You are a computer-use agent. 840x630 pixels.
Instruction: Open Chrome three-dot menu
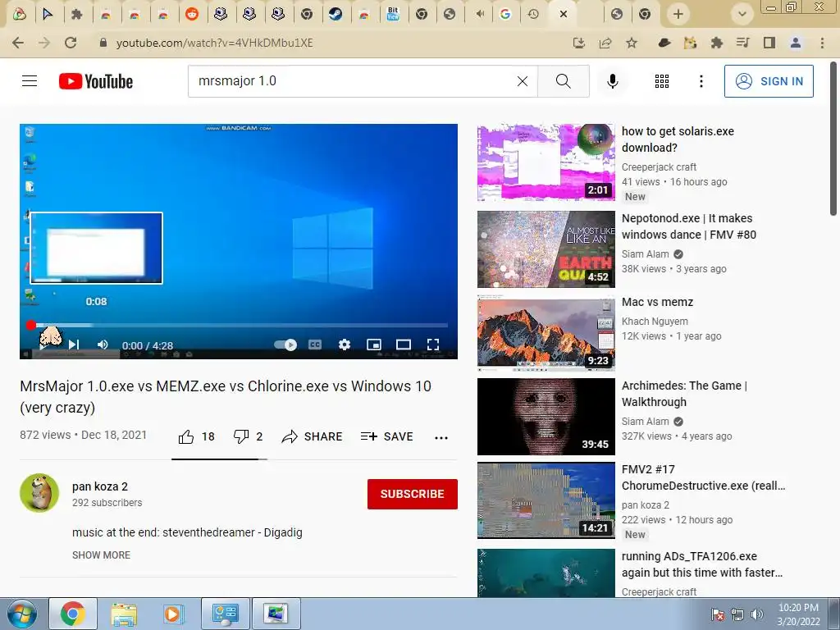pos(822,43)
